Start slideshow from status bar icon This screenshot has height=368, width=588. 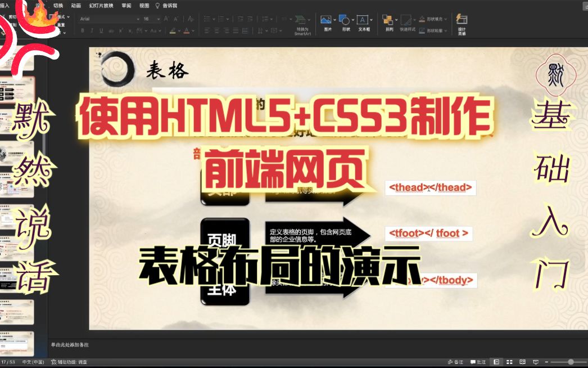point(536,362)
